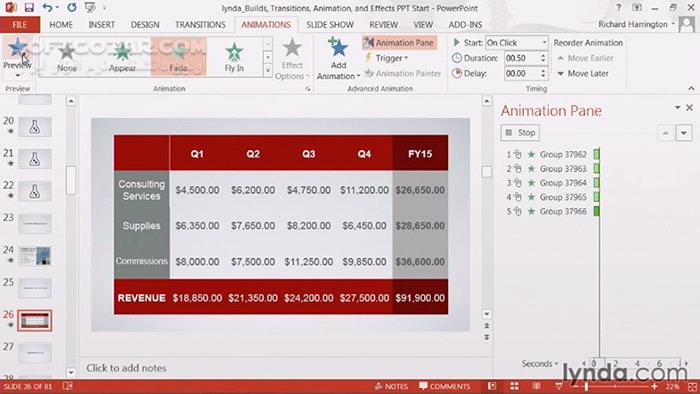Click the Preview animation star icon
This screenshot has width=700, height=394.
17,48
